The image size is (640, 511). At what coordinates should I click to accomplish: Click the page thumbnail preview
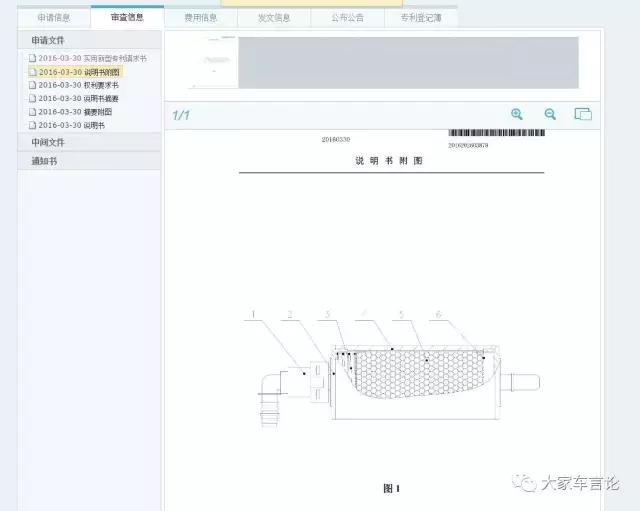[213, 62]
